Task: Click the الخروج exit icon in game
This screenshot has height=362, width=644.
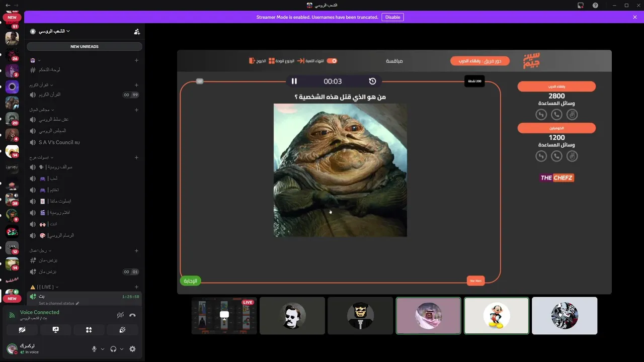Action: (252, 61)
